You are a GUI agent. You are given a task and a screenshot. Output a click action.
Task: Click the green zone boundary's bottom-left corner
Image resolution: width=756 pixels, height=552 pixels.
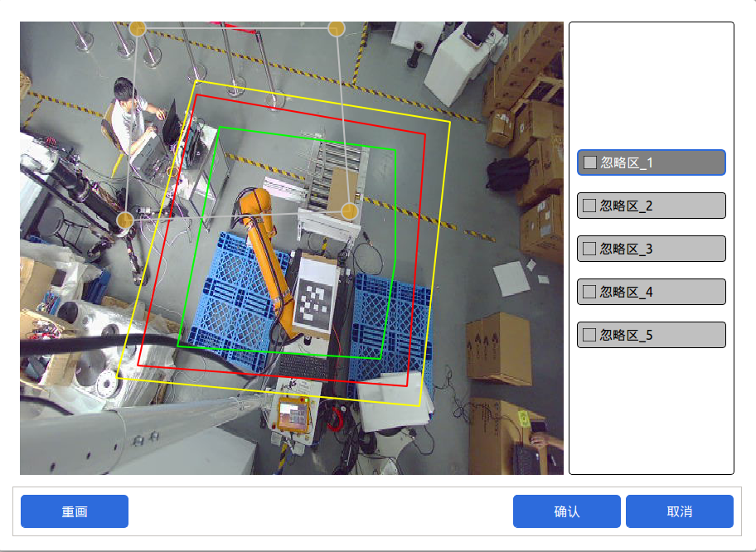178,346
